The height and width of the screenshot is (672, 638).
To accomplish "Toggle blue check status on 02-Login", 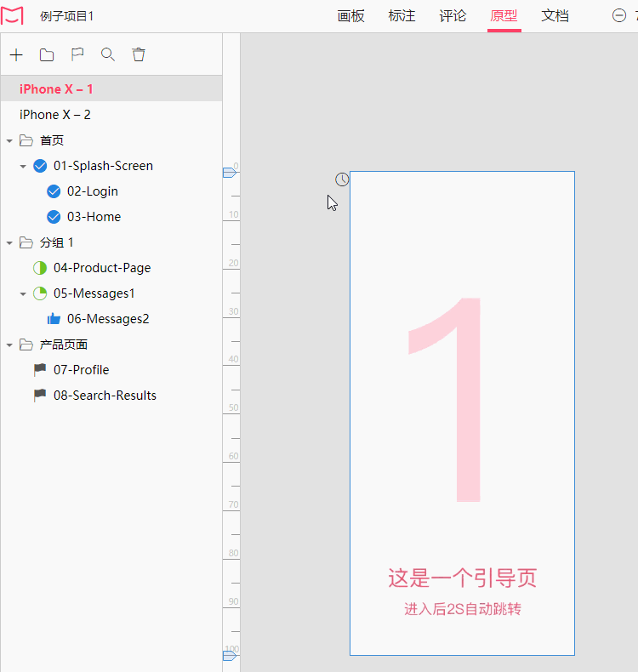I will click(x=54, y=191).
